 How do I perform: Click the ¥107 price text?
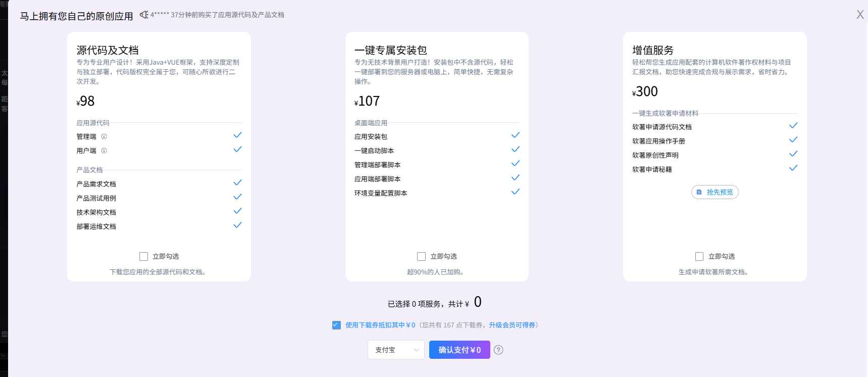[367, 101]
